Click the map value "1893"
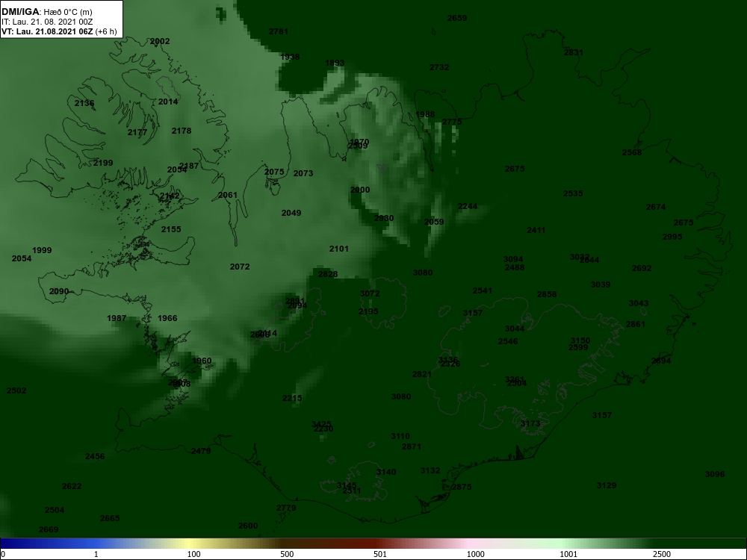 (x=335, y=63)
